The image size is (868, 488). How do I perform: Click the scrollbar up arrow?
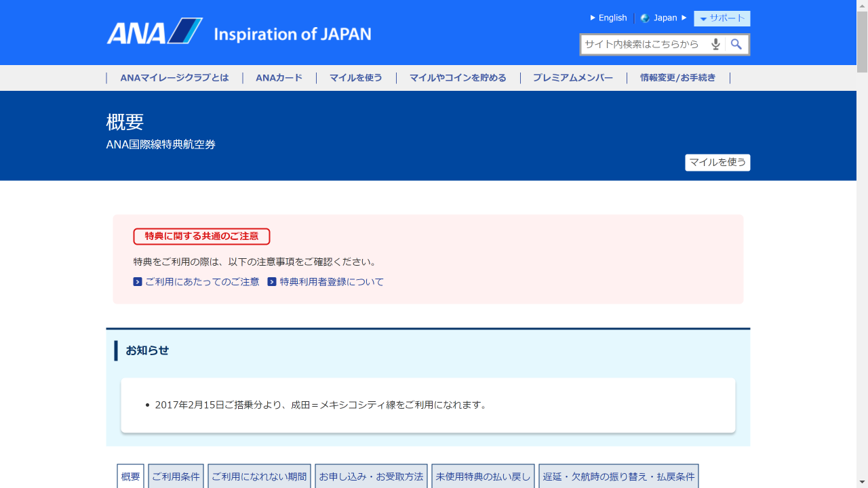click(863, 6)
